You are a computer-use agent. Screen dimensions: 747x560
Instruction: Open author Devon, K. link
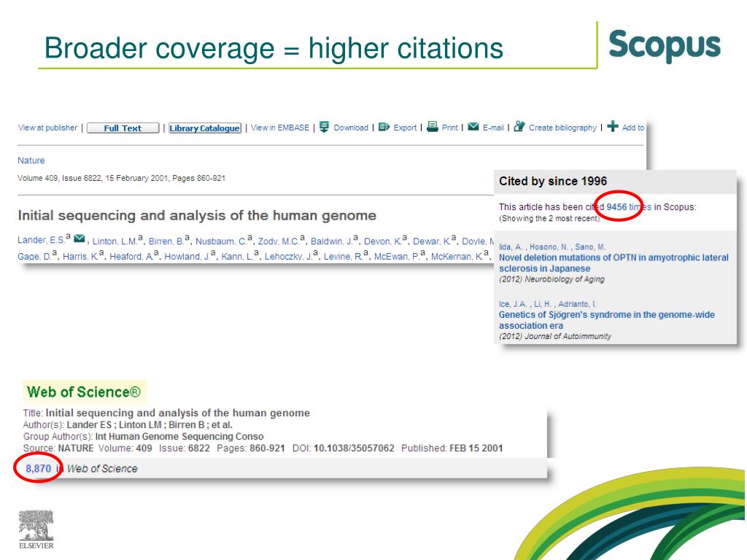(382, 241)
